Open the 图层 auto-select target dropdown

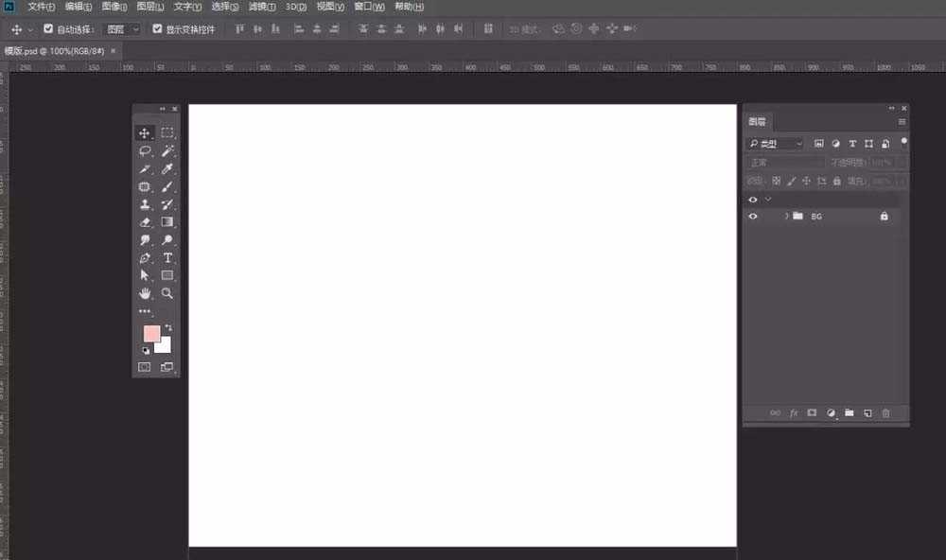pos(121,29)
